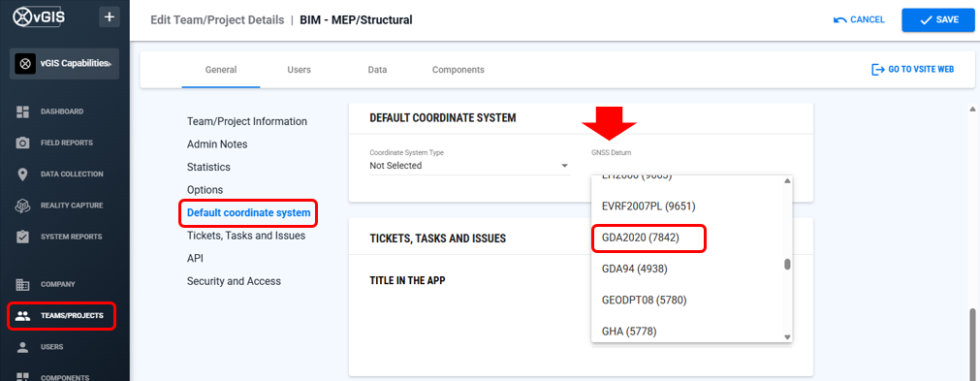This screenshot has height=381, width=980.
Task: Jump to Options section
Action: coord(205,189)
